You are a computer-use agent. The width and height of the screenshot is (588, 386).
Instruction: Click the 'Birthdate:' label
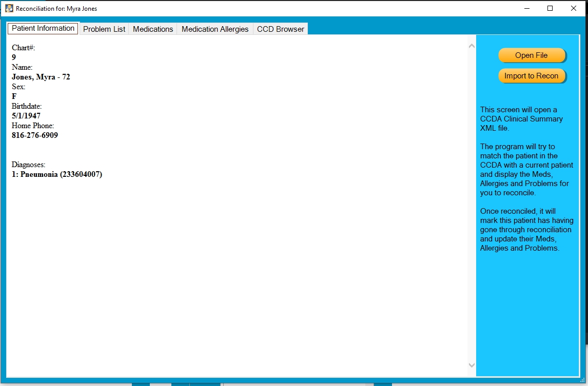tap(27, 106)
